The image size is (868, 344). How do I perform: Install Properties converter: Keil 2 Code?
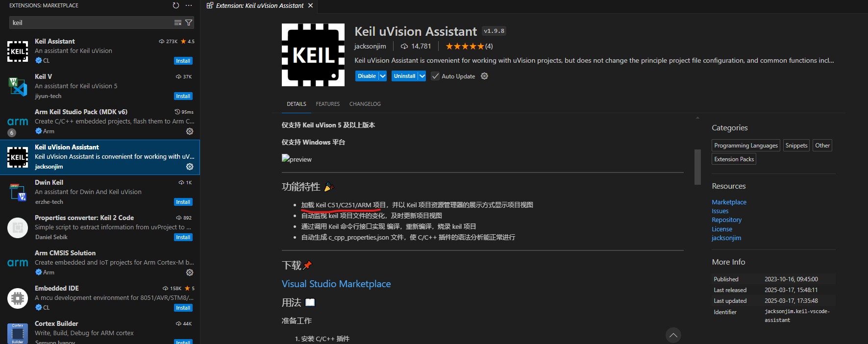[x=183, y=237]
